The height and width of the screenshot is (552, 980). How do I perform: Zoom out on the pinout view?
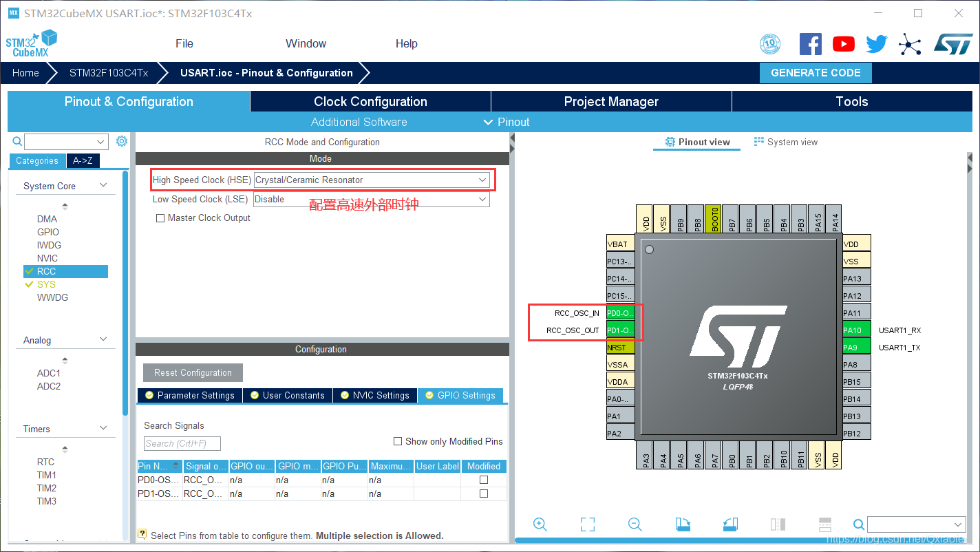635,524
